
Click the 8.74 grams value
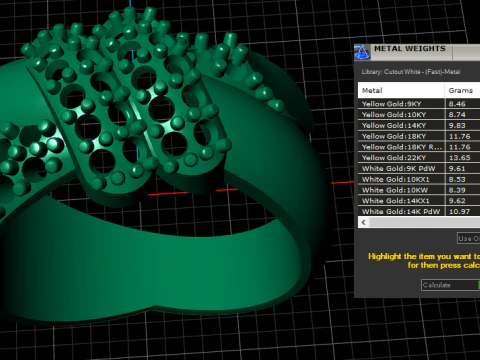pyautogui.click(x=457, y=115)
